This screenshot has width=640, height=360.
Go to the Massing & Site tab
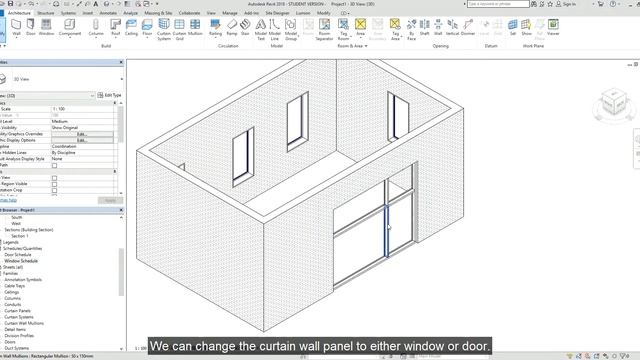[x=158, y=13]
